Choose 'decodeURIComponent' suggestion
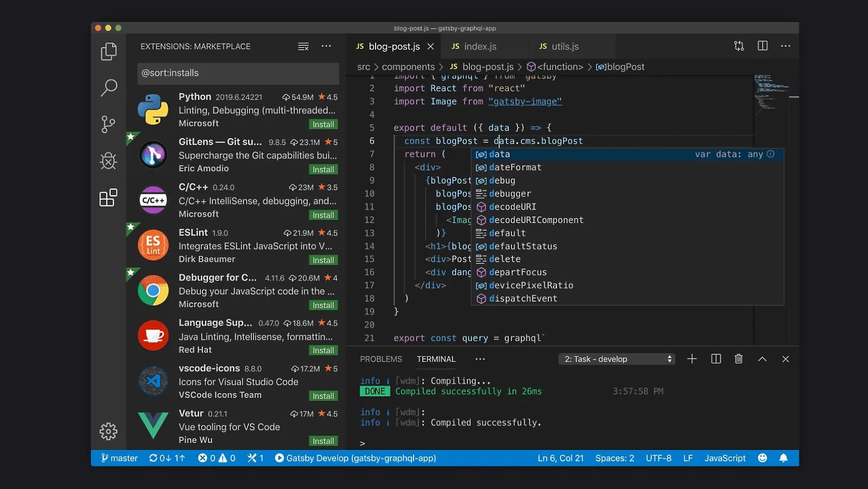This screenshot has height=489, width=868. 627,220
